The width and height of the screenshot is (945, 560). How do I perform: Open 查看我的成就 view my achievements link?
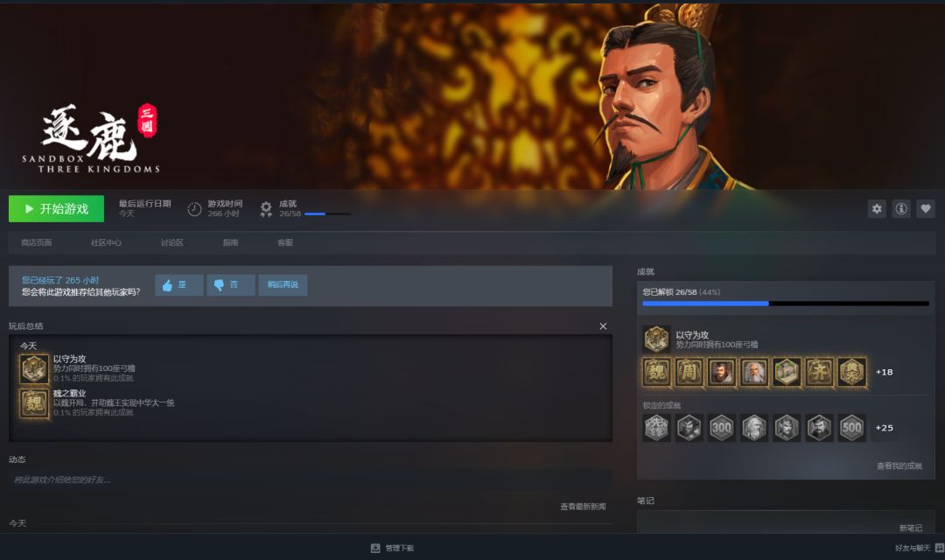pos(899,466)
